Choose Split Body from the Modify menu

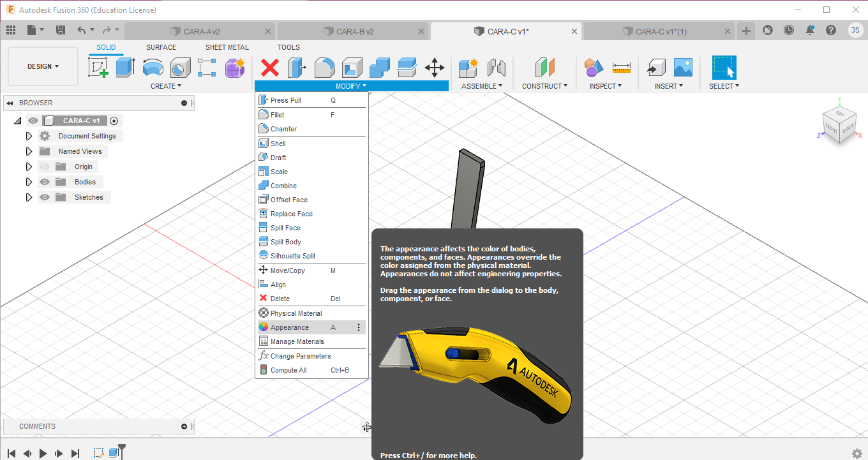pyautogui.click(x=311, y=242)
